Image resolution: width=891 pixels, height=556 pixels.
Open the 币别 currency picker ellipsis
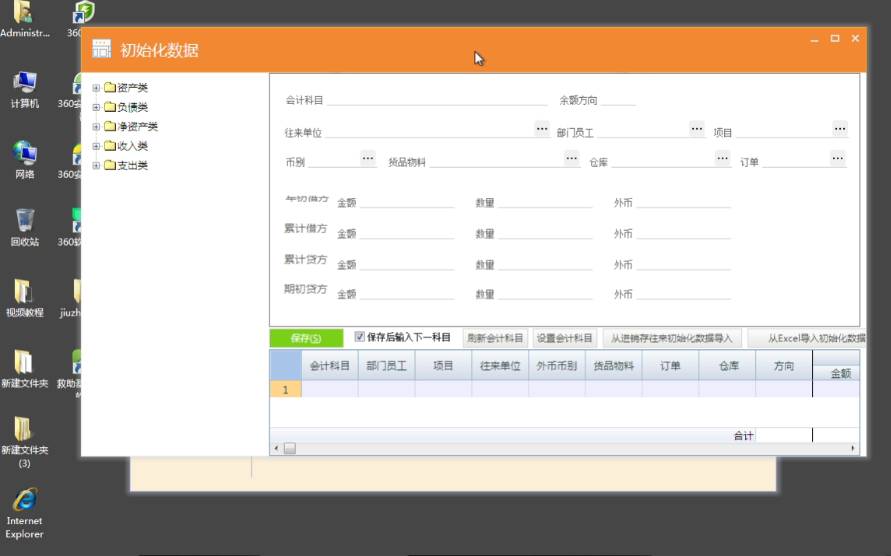pyautogui.click(x=367, y=158)
